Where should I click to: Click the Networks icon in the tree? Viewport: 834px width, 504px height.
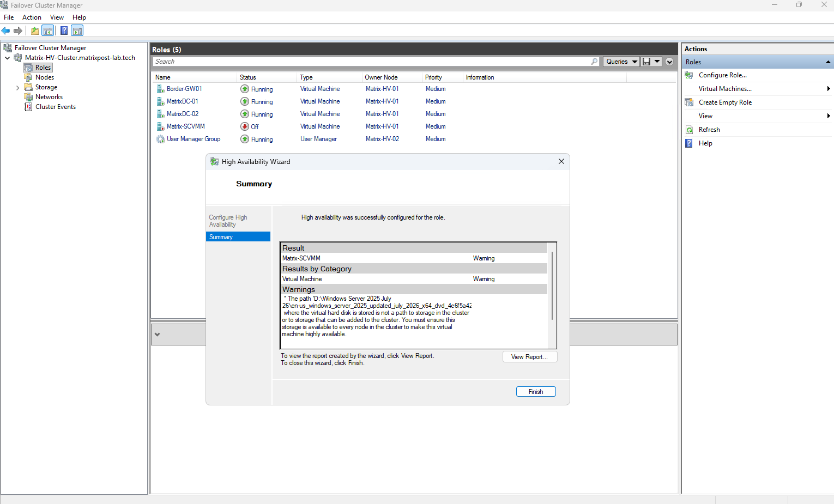coord(28,97)
